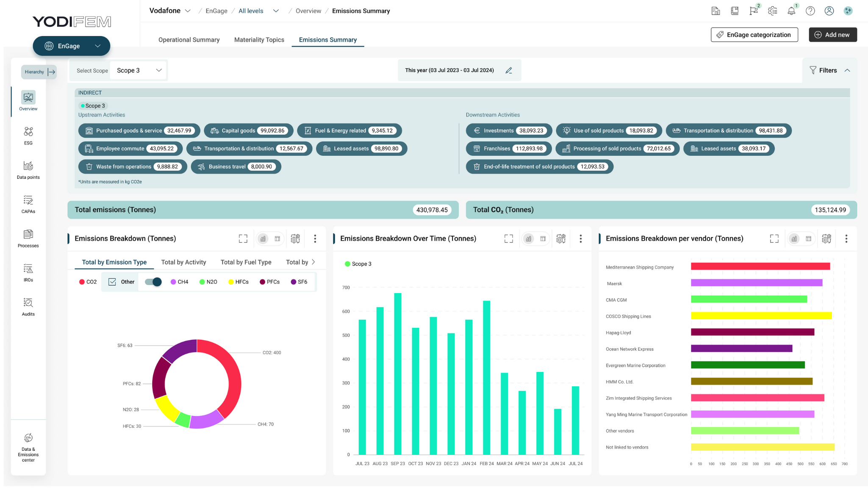This screenshot has width=868, height=488.
Task: Open Processes from the sidebar
Action: coord(28,238)
